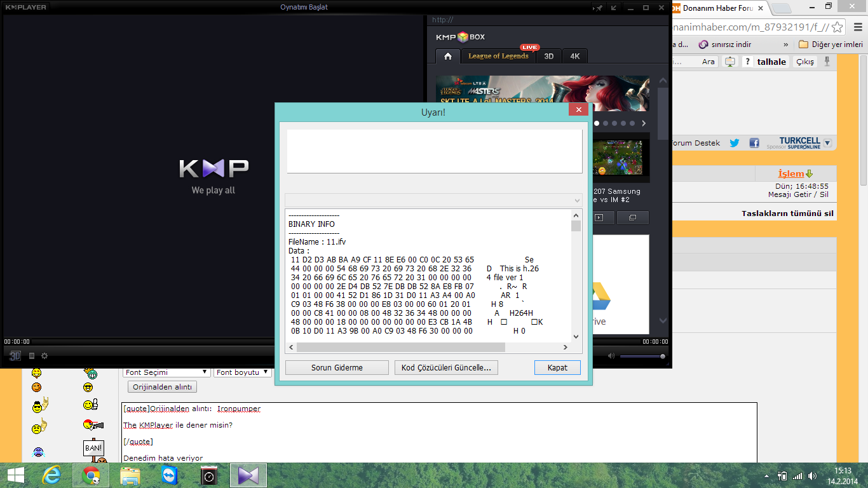
Task: Pin KMPlayer window with the pushpin icon
Action: point(599,8)
